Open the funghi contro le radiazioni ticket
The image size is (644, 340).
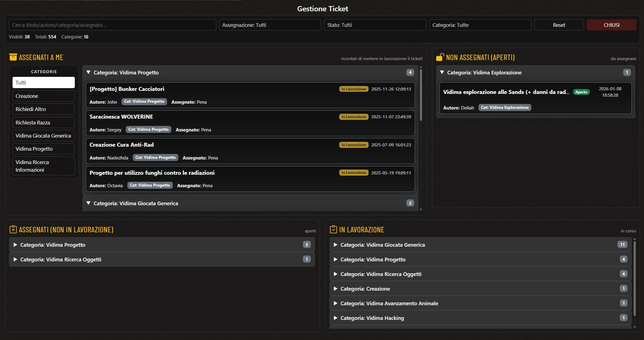click(250, 179)
